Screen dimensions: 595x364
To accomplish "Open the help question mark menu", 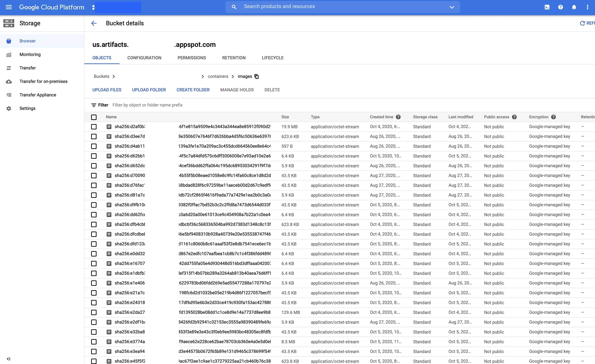I will click(x=560, y=7).
